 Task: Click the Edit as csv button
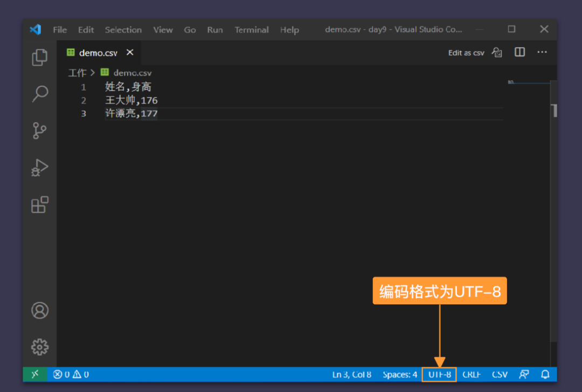coord(466,52)
